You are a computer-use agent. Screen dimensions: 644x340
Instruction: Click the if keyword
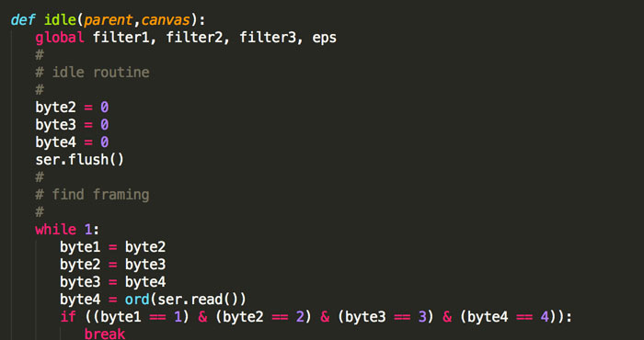[x=68, y=317]
